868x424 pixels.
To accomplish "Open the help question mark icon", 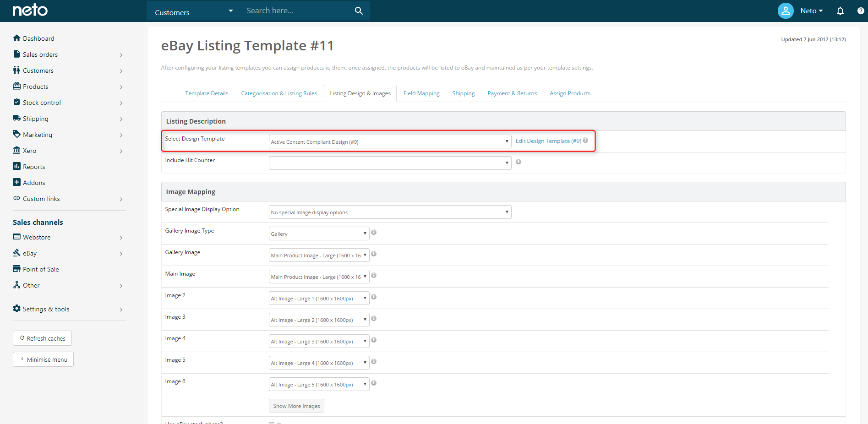I will (x=861, y=11).
